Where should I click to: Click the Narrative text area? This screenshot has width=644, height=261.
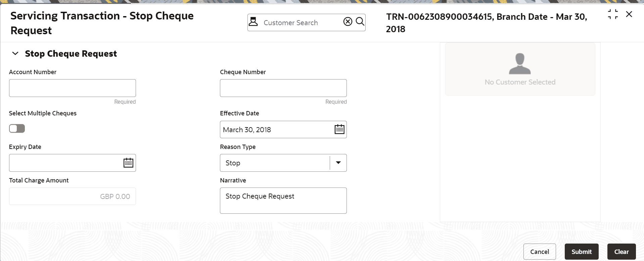(x=283, y=201)
